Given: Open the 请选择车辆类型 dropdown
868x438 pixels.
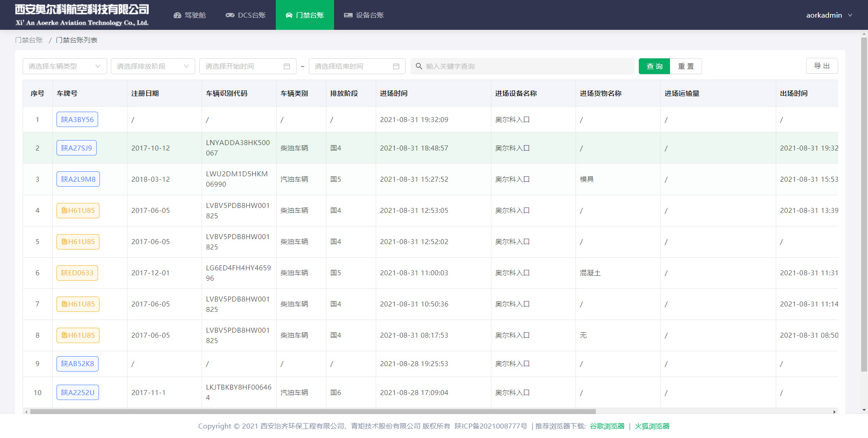Looking at the screenshot, I should (x=65, y=66).
